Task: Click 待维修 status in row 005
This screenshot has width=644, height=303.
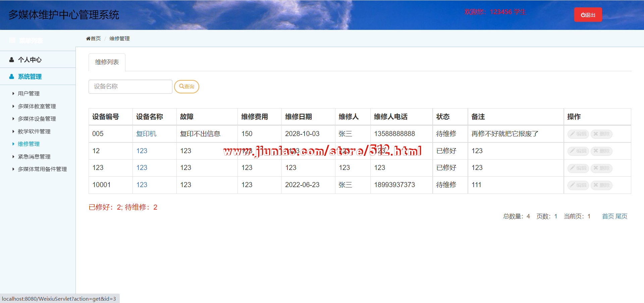Action: [x=446, y=134]
